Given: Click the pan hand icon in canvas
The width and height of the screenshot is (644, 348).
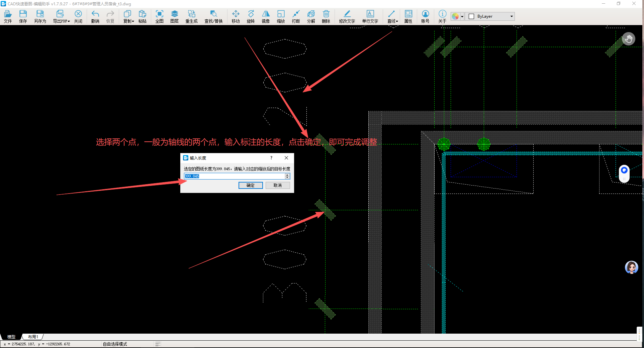Looking at the screenshot, I should [629, 39].
